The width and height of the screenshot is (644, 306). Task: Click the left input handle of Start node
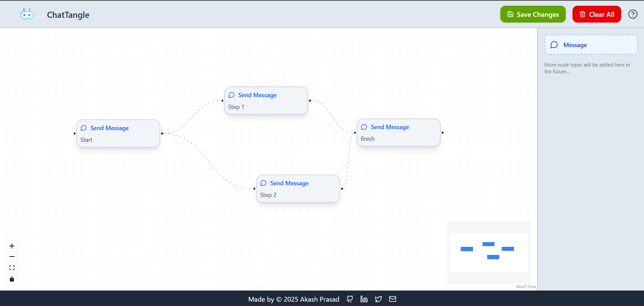point(75,133)
